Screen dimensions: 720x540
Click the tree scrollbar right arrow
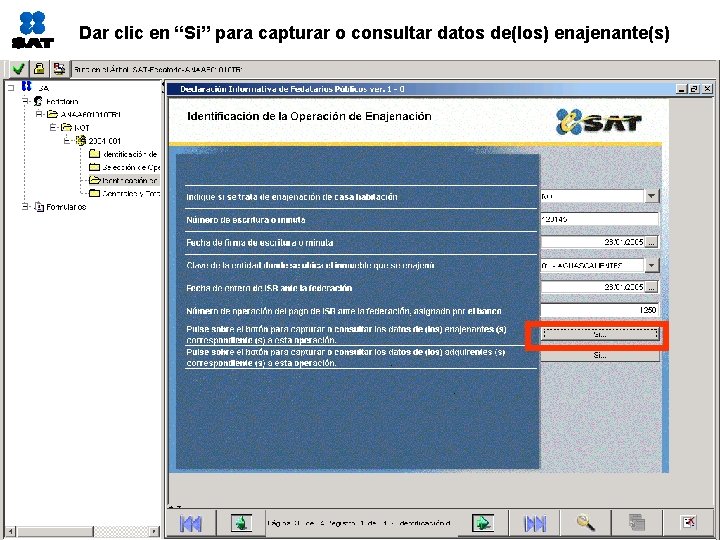pos(154,531)
